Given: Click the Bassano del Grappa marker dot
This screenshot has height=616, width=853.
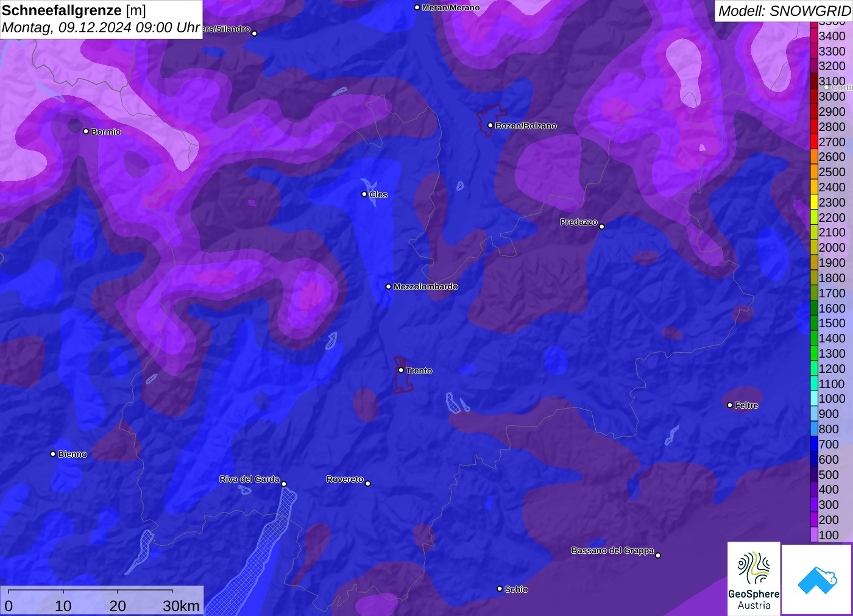Looking at the screenshot, I should (x=658, y=555).
